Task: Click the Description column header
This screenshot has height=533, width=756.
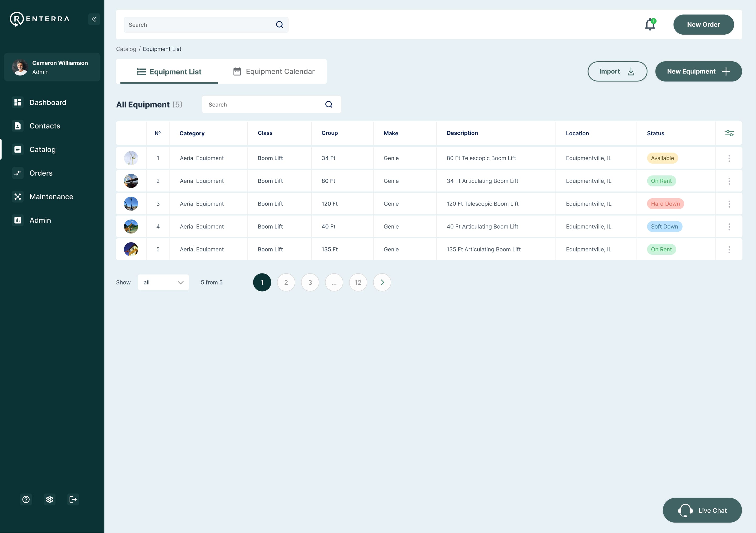Action: click(x=462, y=133)
